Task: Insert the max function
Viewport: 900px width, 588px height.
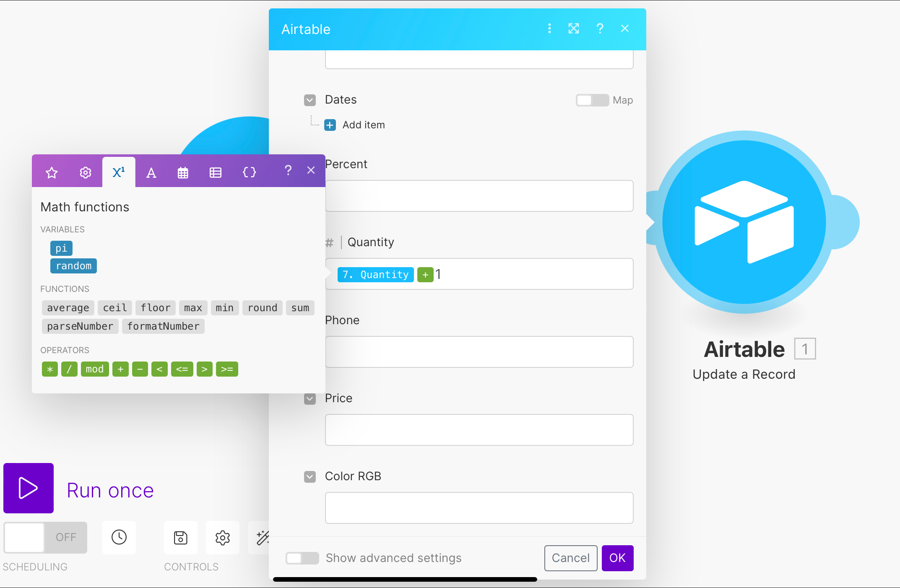Action: point(193,308)
